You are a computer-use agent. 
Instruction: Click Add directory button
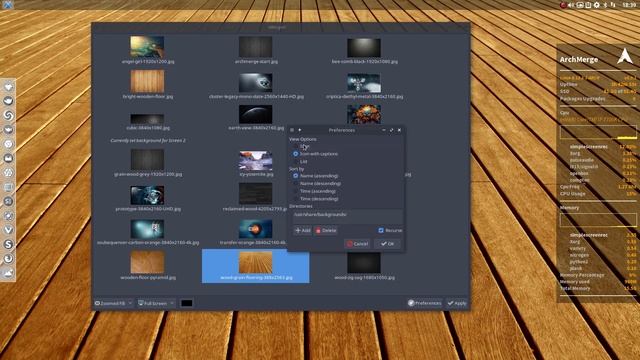click(x=303, y=231)
